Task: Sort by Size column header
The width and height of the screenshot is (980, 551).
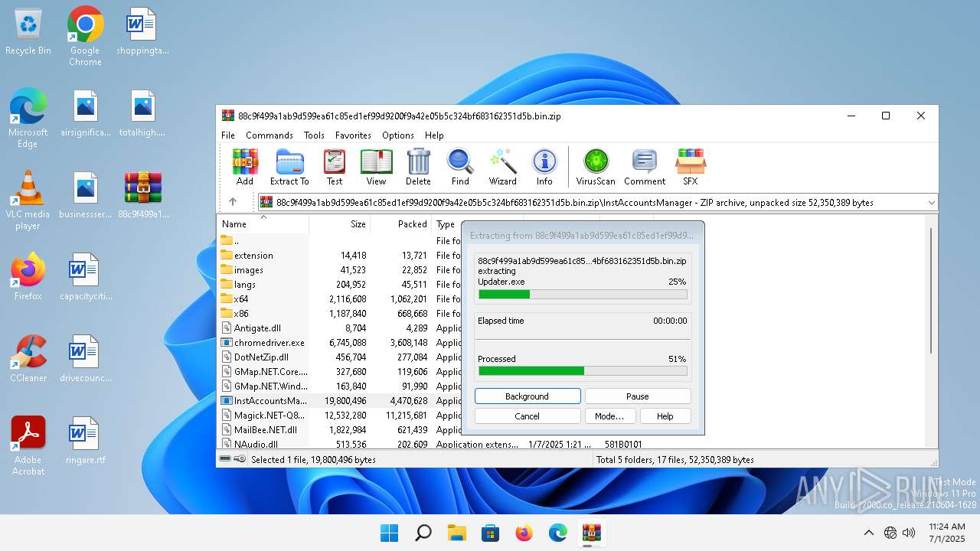Action: point(340,224)
